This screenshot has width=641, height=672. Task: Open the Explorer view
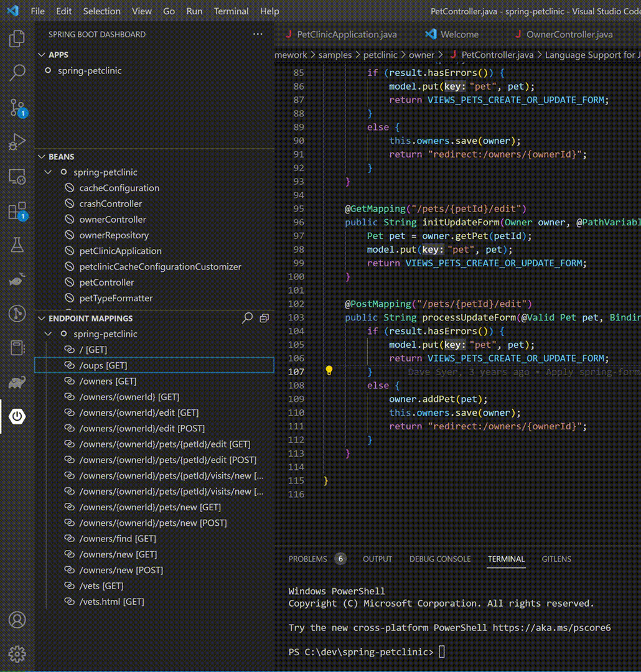pos(17,39)
